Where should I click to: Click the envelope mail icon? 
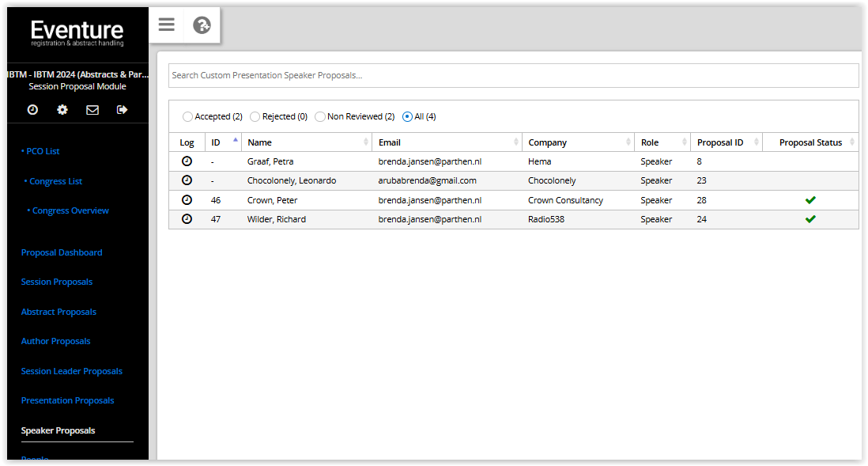(x=92, y=110)
